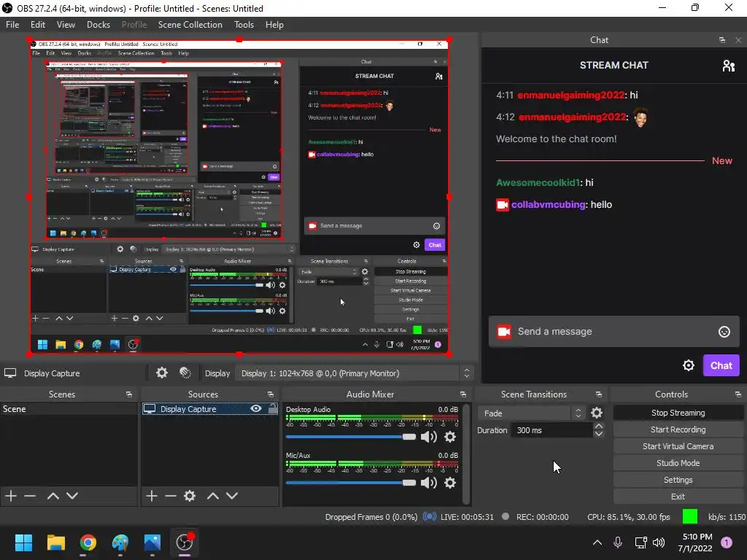This screenshot has height=560, width=747.
Task: Move scene down in Scenes list
Action: coord(72,496)
